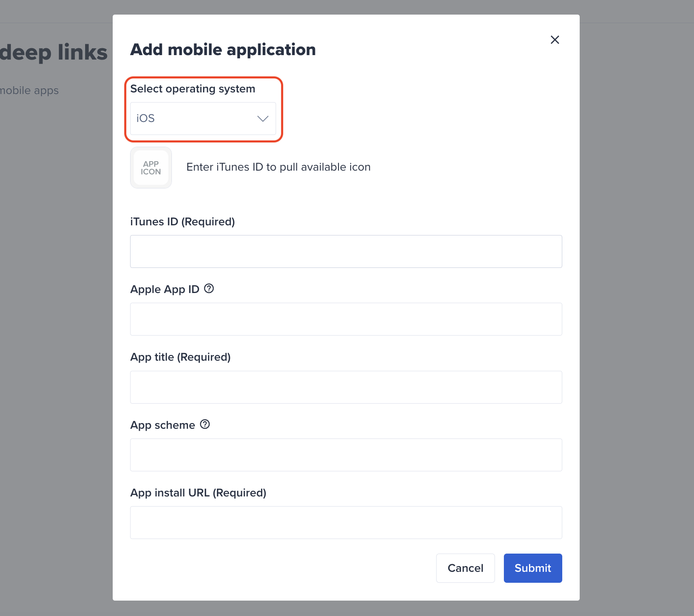
Task: Click the APP ICON placeholder image
Action: click(150, 167)
